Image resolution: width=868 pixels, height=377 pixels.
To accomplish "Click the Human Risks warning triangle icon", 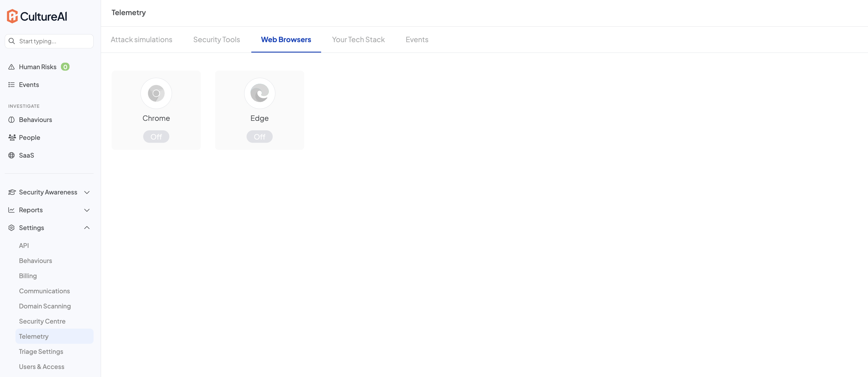I will point(12,67).
